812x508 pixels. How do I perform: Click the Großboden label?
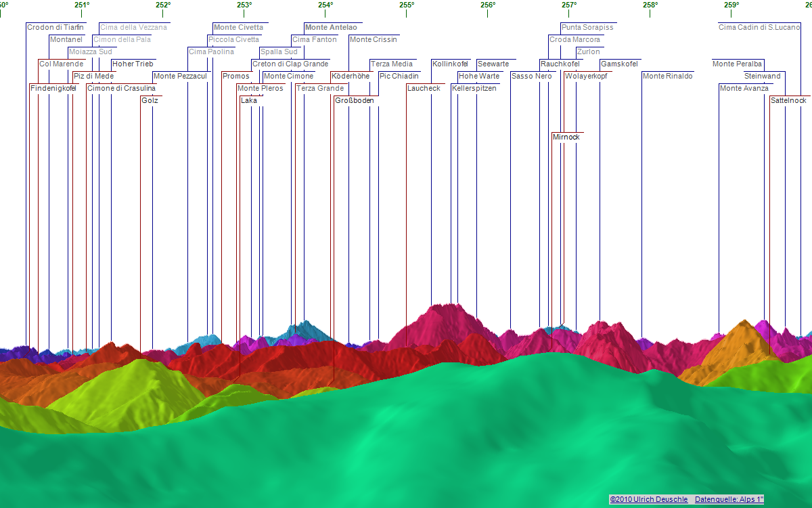click(x=354, y=101)
